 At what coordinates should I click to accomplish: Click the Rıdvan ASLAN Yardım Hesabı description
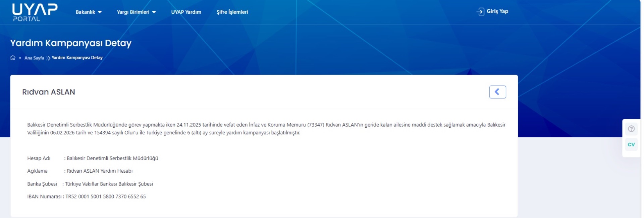(100, 171)
